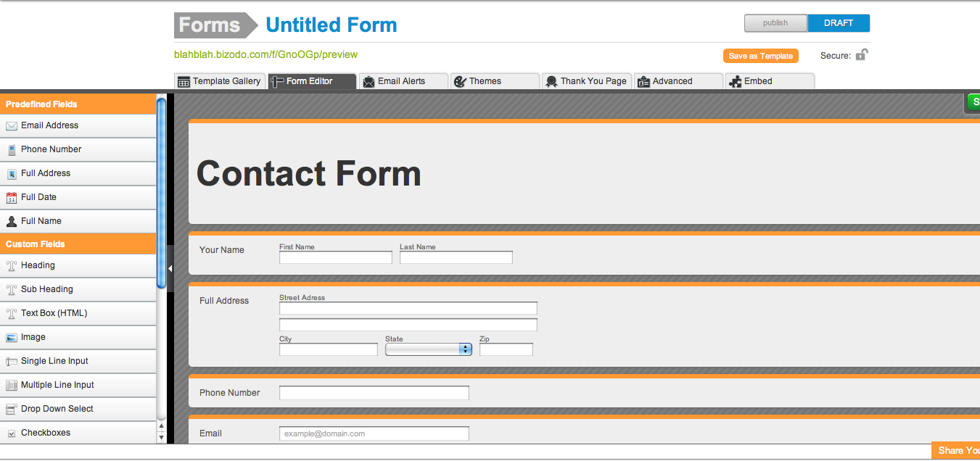Click the Thank You Page ribbon icon
Image resolution: width=980 pixels, height=461 pixels.
coord(551,82)
